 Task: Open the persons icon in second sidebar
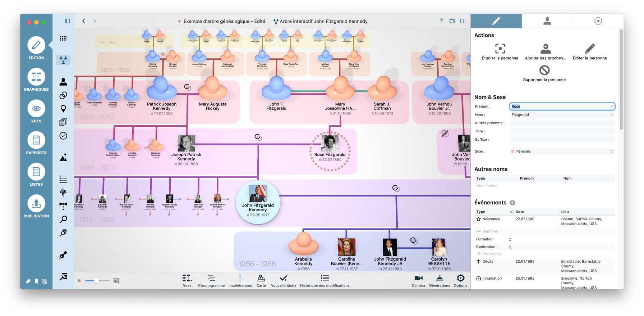63,82
